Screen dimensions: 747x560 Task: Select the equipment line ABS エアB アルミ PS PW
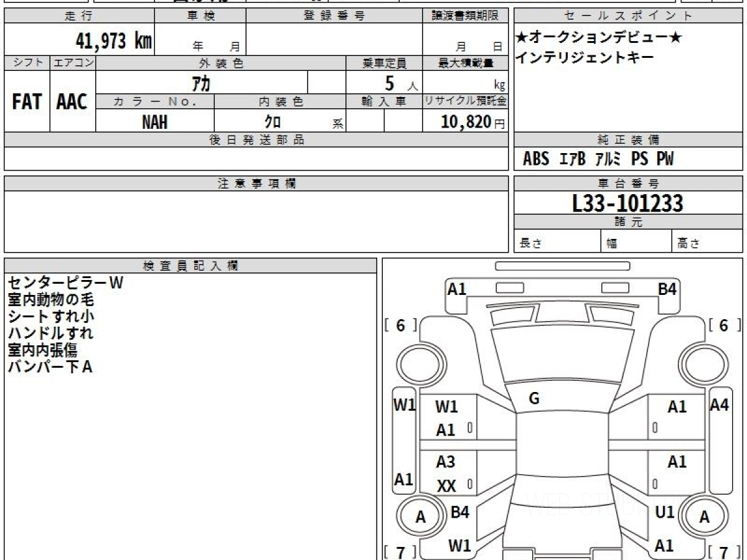[x=598, y=159]
